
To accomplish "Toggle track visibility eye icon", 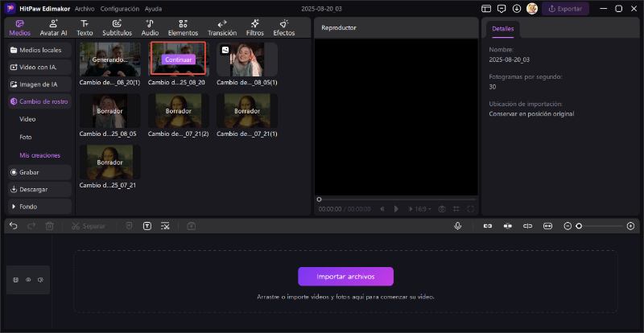I will [x=28, y=280].
